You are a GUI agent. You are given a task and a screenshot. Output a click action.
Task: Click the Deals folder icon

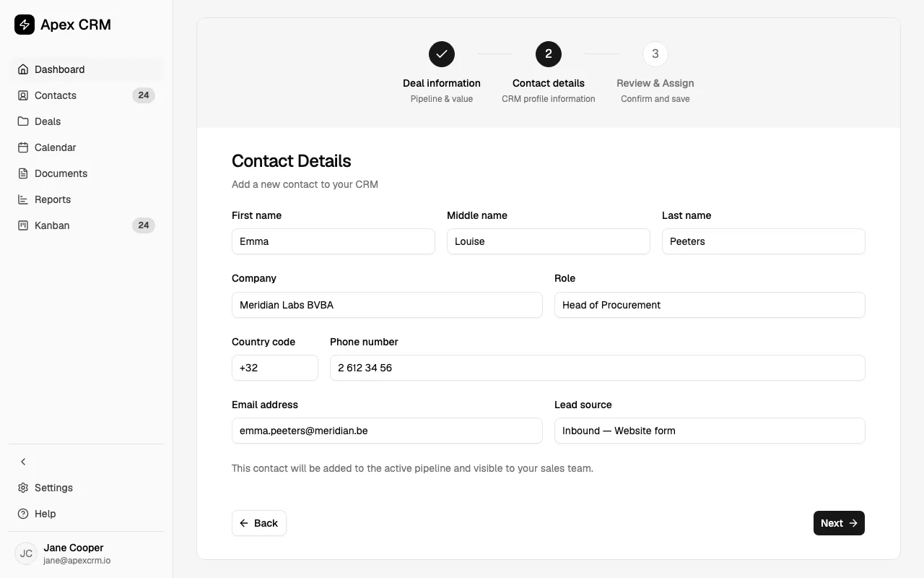click(23, 121)
